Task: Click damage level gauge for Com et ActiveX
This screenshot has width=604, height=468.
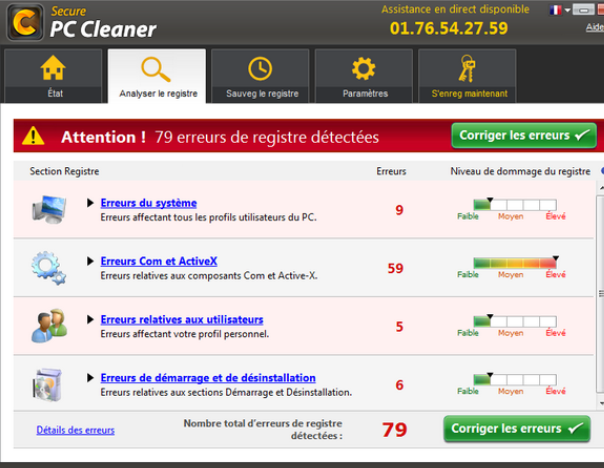Action: click(515, 263)
